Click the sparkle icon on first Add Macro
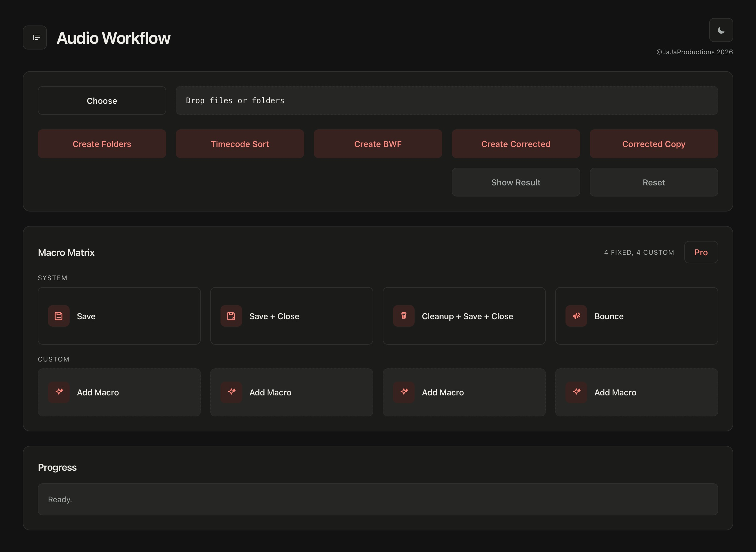This screenshot has height=552, width=756. [x=59, y=392]
